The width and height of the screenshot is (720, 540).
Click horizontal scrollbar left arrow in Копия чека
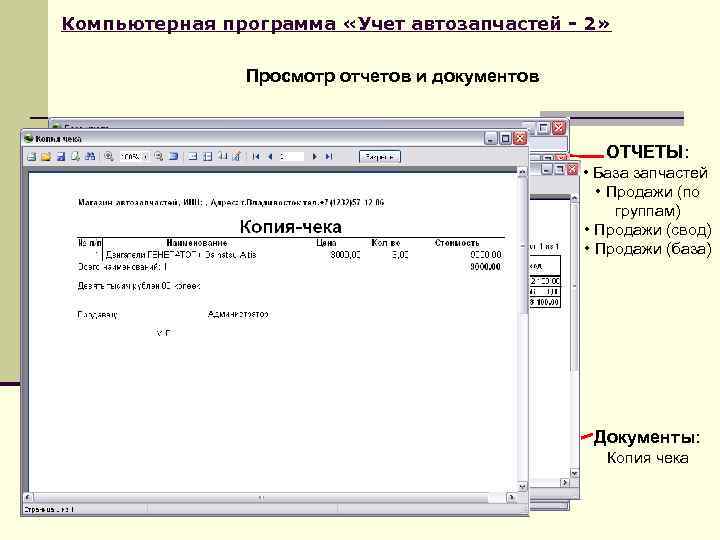pyautogui.click(x=28, y=497)
